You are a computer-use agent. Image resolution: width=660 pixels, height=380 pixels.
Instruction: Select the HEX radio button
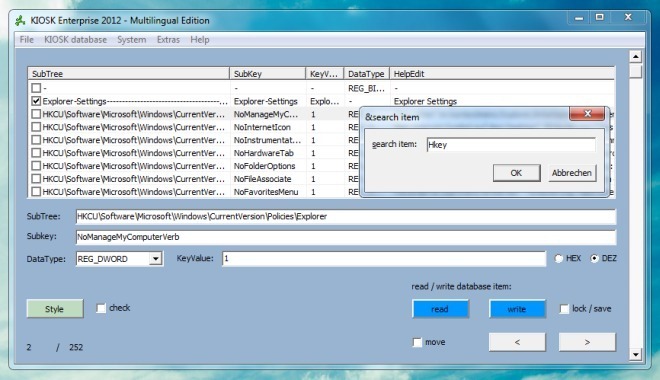(559, 258)
